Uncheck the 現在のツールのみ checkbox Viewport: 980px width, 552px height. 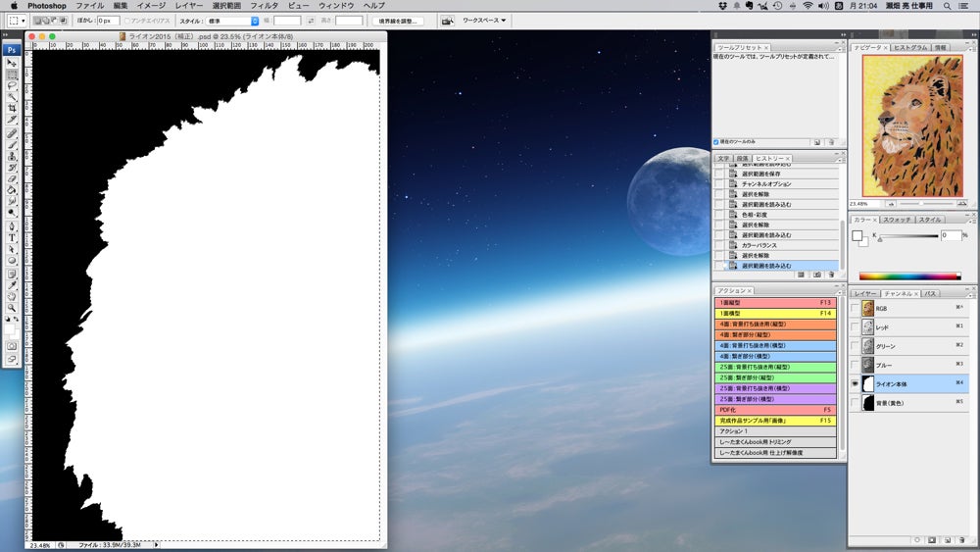pos(716,141)
